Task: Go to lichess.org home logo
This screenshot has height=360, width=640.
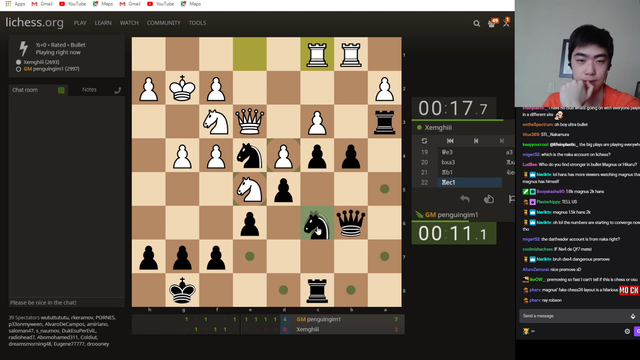Action: pyautogui.click(x=34, y=22)
